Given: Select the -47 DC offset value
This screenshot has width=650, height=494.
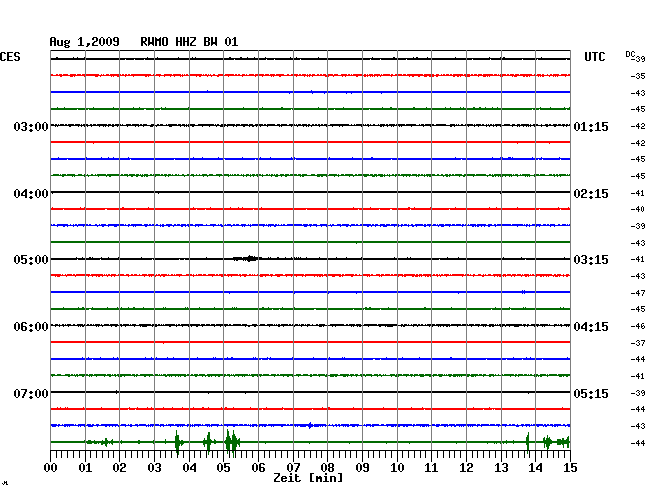Looking at the screenshot, I should point(638,293).
